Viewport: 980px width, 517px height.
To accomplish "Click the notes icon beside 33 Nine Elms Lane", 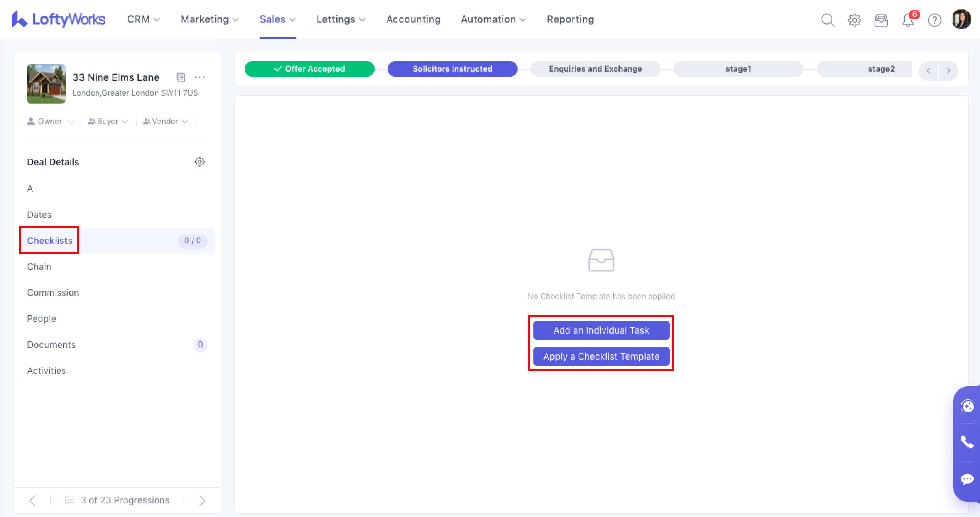I will tap(181, 77).
